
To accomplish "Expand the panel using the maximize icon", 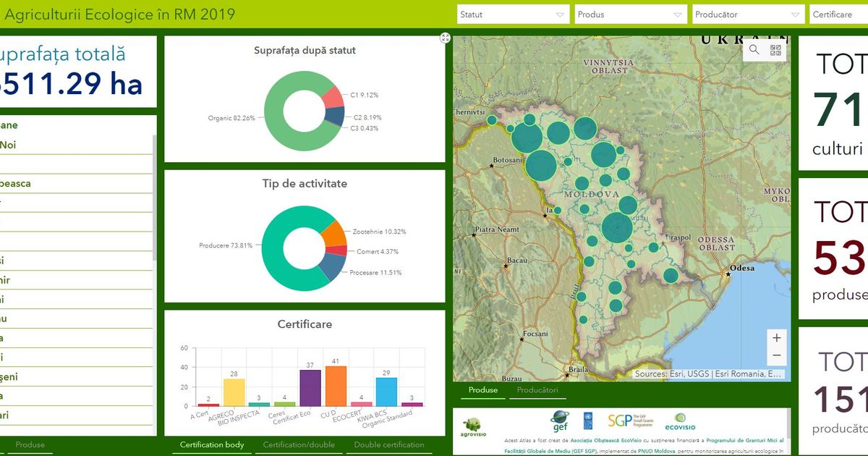I will click(x=446, y=38).
